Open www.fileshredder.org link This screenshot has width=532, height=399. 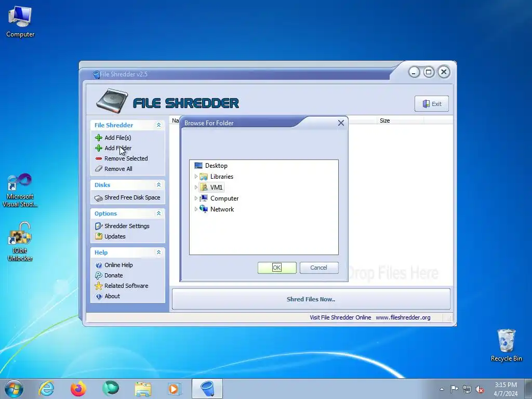[x=403, y=317]
